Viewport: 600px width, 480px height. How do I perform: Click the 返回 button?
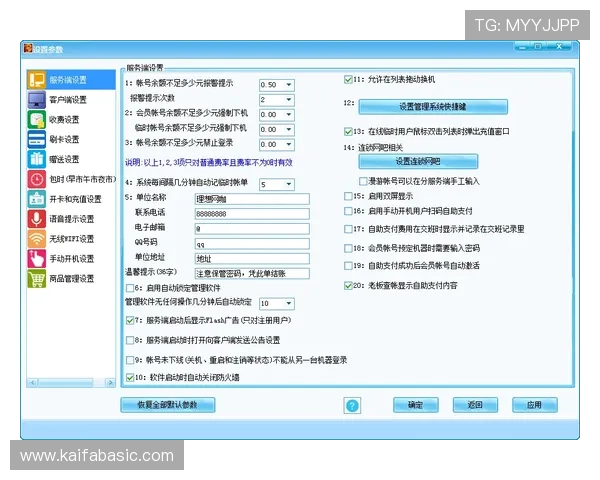point(475,405)
